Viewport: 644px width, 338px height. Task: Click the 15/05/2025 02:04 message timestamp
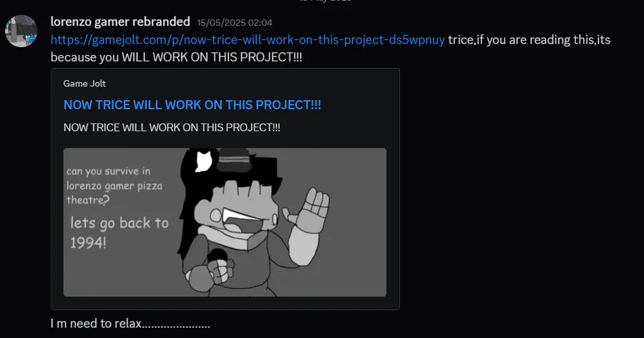coord(235,23)
